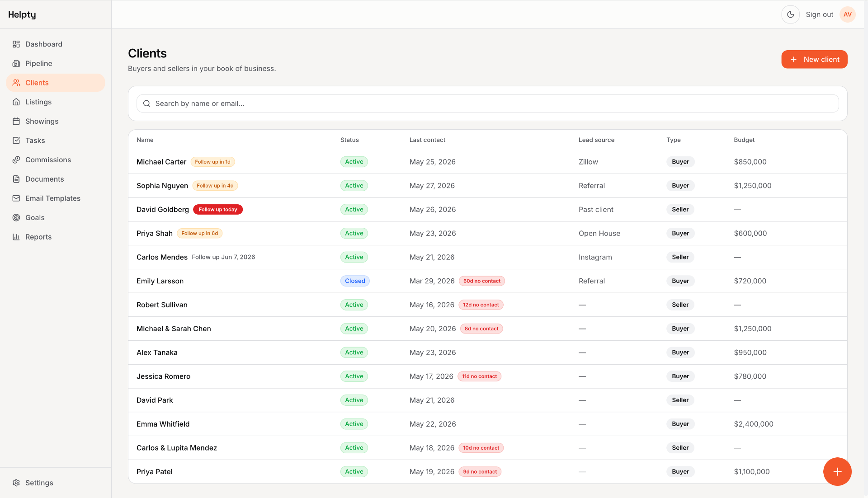This screenshot has width=868, height=498.
Task: Go to Email Templates
Action: pyautogui.click(x=56, y=198)
